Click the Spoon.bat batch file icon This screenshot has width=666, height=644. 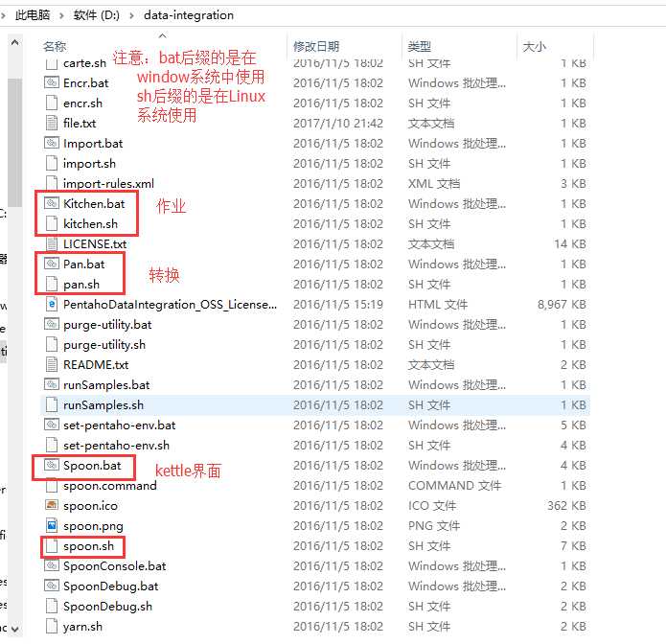click(52, 465)
